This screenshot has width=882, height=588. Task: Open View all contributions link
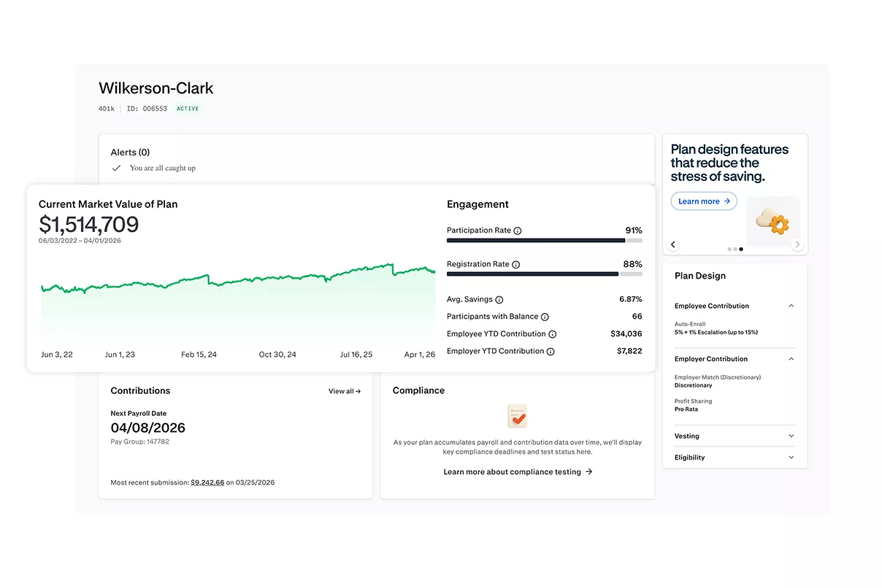345,392
